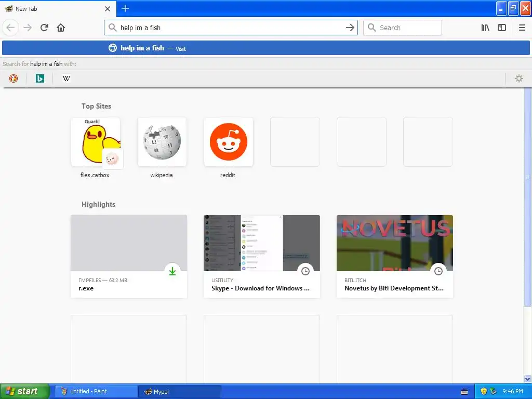Open the hamburger application menu

tap(522, 28)
